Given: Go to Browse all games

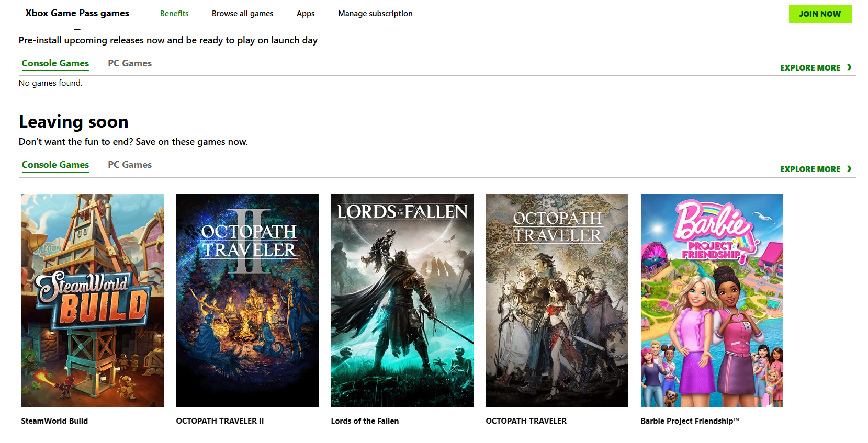Looking at the screenshot, I should tap(242, 14).
